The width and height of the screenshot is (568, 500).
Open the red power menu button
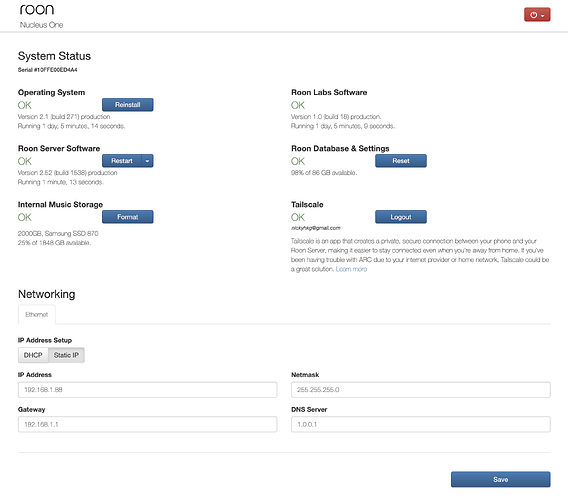[x=537, y=15]
